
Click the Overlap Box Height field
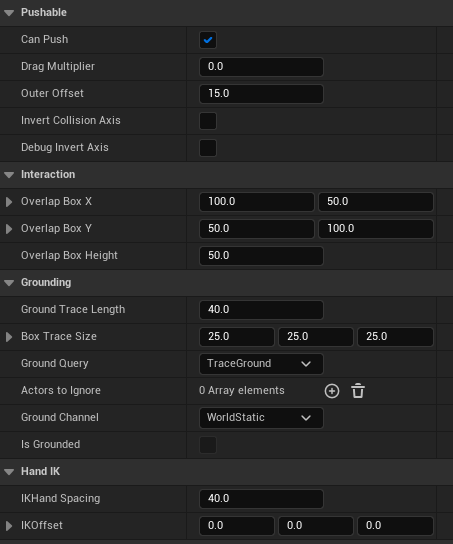tap(262, 256)
